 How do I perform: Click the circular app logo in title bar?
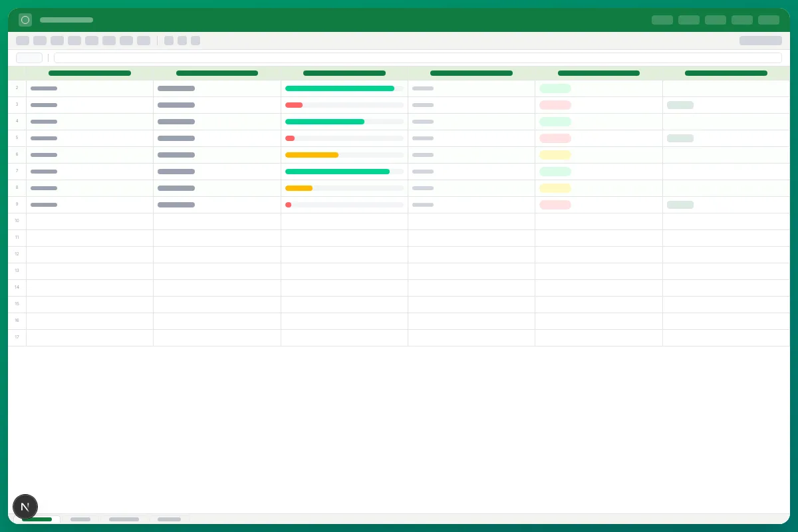[x=25, y=20]
